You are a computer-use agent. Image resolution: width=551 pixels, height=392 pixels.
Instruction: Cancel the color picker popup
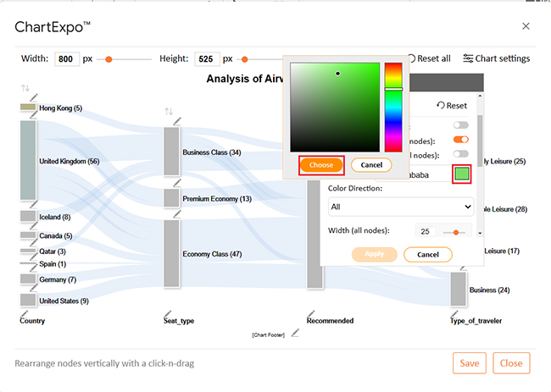(371, 165)
